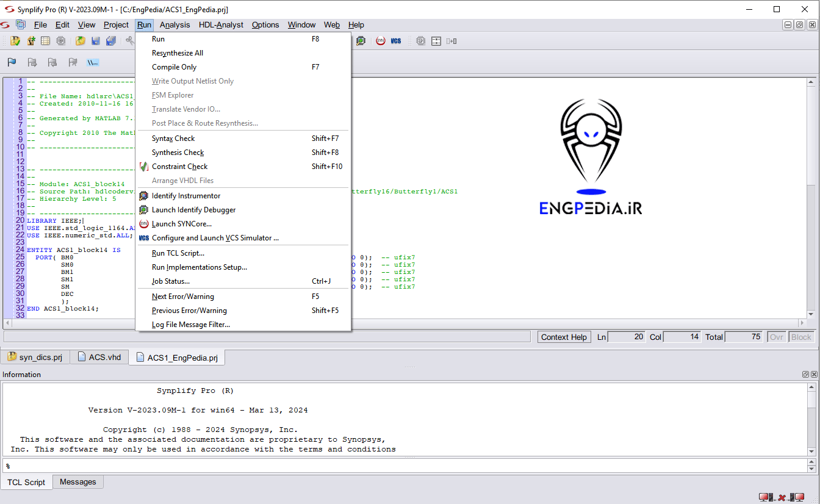The width and height of the screenshot is (820, 504).
Task: Click the SYN SYNCore toolbar icon
Action: tap(381, 41)
